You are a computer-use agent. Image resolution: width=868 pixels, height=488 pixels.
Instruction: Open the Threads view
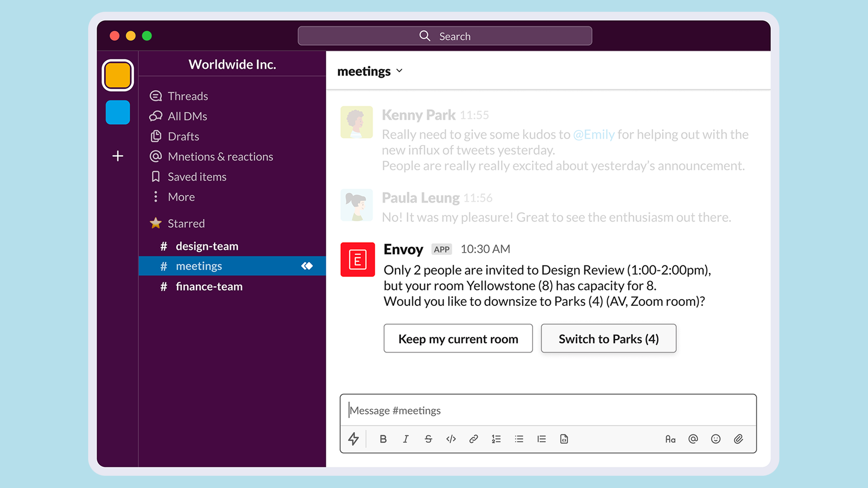coord(187,96)
